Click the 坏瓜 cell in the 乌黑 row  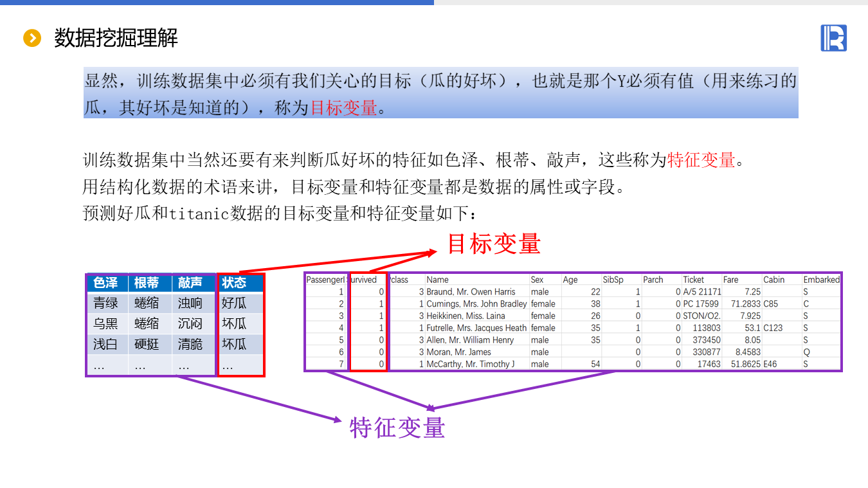click(x=234, y=323)
